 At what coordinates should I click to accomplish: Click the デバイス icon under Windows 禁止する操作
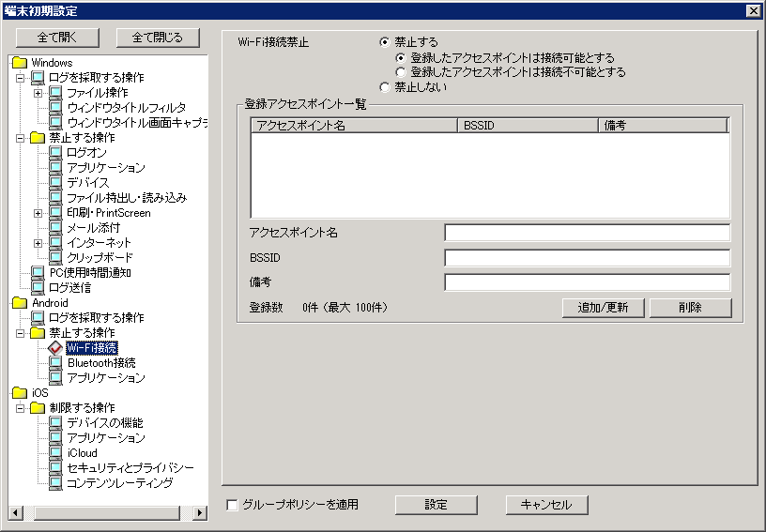click(x=55, y=183)
